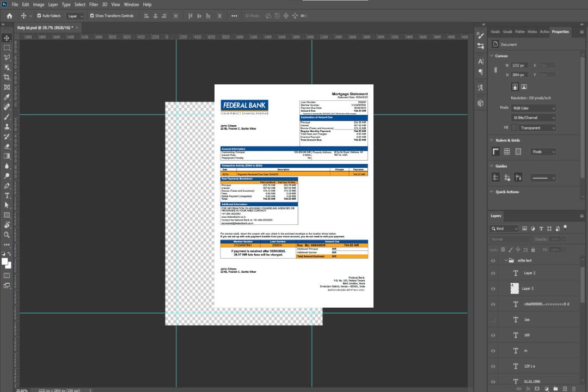Open the File menu

pos(15,4)
